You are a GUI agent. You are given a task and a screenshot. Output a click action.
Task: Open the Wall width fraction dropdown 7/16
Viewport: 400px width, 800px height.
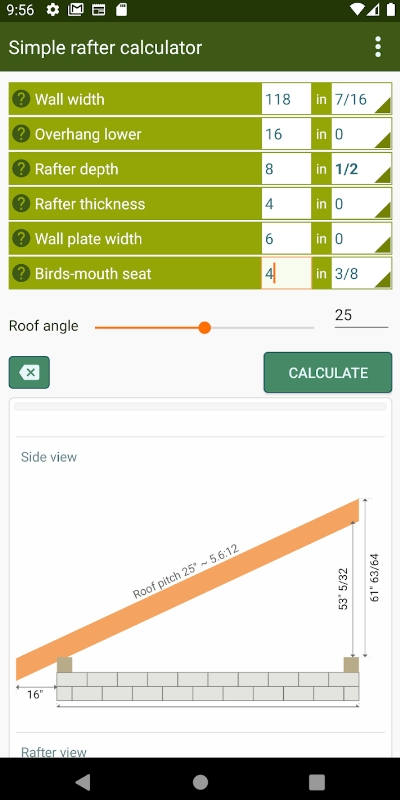pyautogui.click(x=361, y=98)
